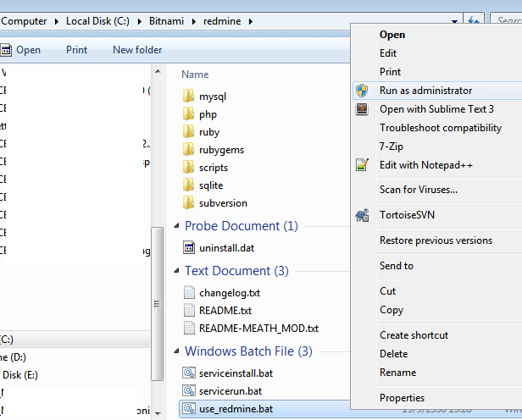Click the Notepad++ icon in context menu
The image size is (522, 420).
click(x=362, y=164)
